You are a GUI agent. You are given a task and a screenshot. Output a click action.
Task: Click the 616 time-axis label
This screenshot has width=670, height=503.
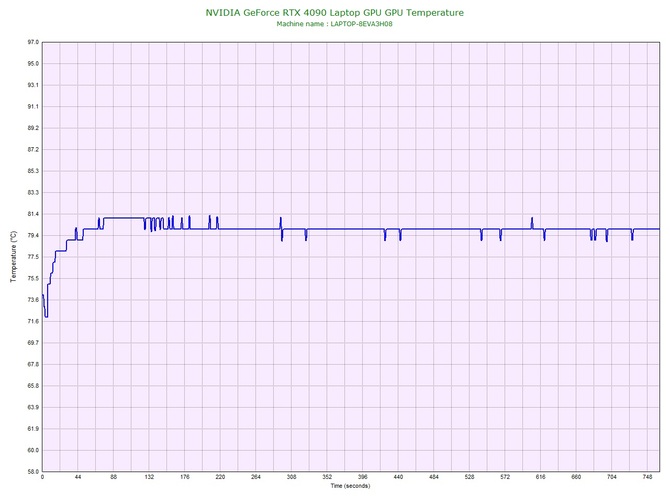click(x=541, y=477)
